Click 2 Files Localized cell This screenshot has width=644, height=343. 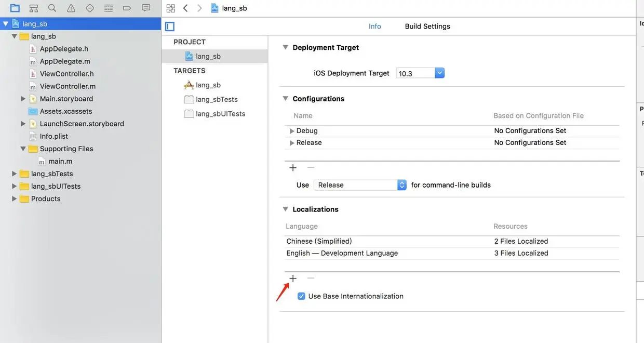(x=521, y=241)
